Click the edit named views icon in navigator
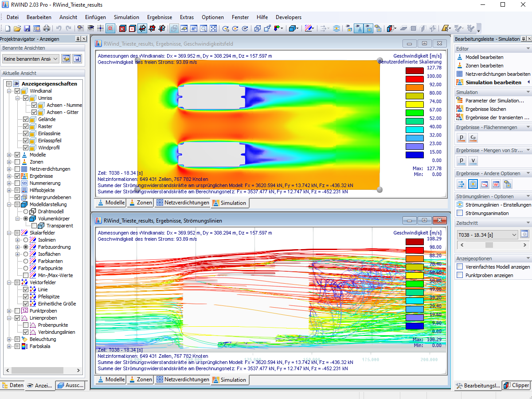This screenshot has width=532, height=399. (66, 59)
